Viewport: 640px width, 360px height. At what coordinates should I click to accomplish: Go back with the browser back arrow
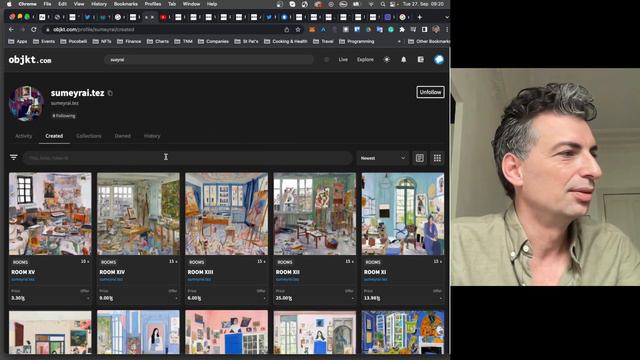[x=11, y=29]
